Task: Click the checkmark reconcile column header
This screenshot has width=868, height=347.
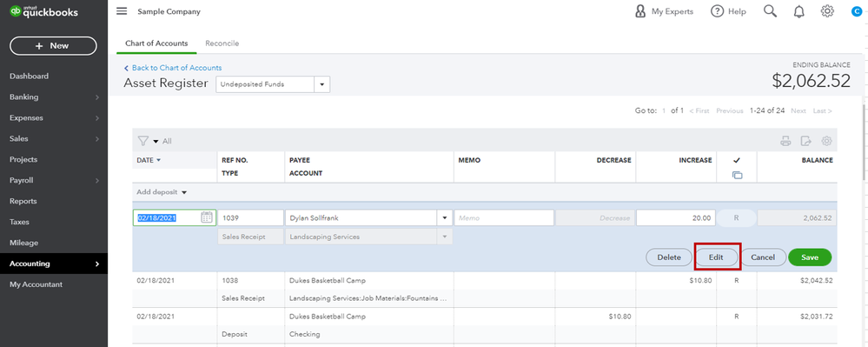Action: pyautogui.click(x=737, y=160)
